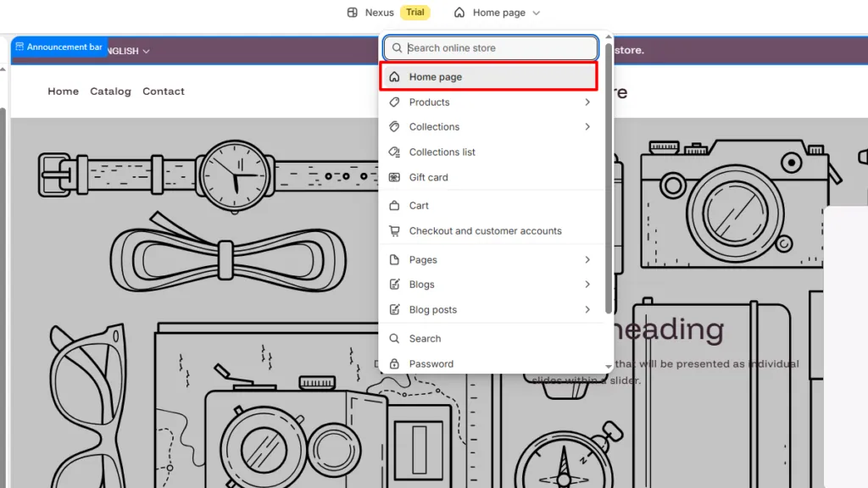Viewport: 868px width, 488px height.
Task: Click the tag icon next to Products
Action: [x=394, y=103]
